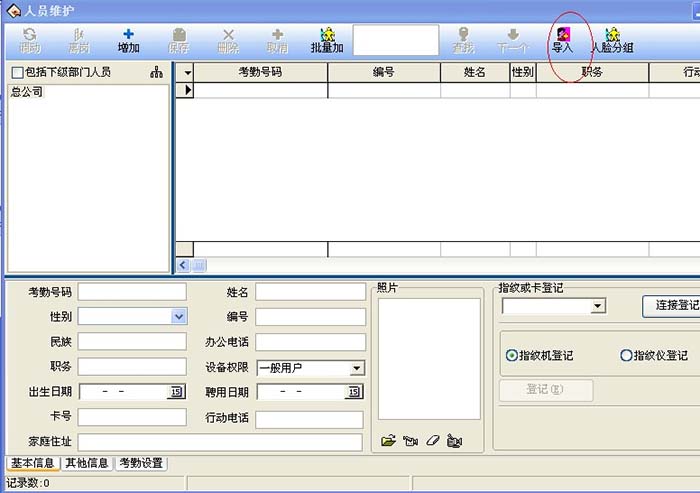Switch to 基本信息 tab
The height and width of the screenshot is (493, 700).
tap(33, 463)
